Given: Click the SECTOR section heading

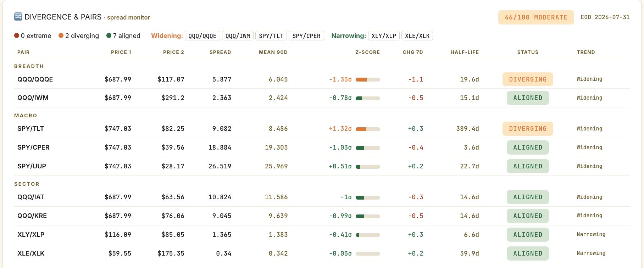Looking at the screenshot, I should click(x=27, y=184).
